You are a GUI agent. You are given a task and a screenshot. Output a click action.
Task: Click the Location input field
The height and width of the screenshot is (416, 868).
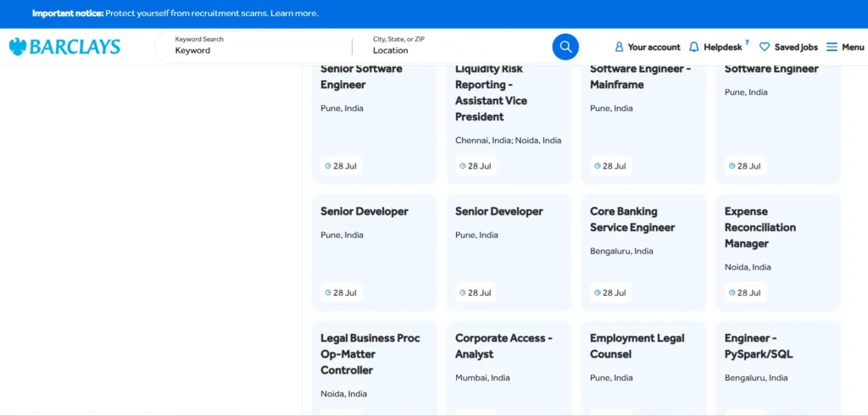(459, 50)
